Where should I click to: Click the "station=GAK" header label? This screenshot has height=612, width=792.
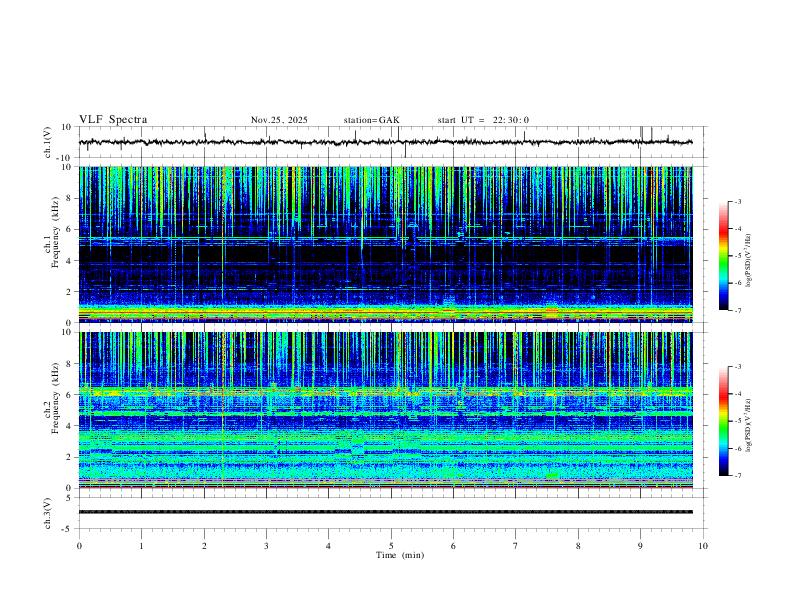pos(371,120)
